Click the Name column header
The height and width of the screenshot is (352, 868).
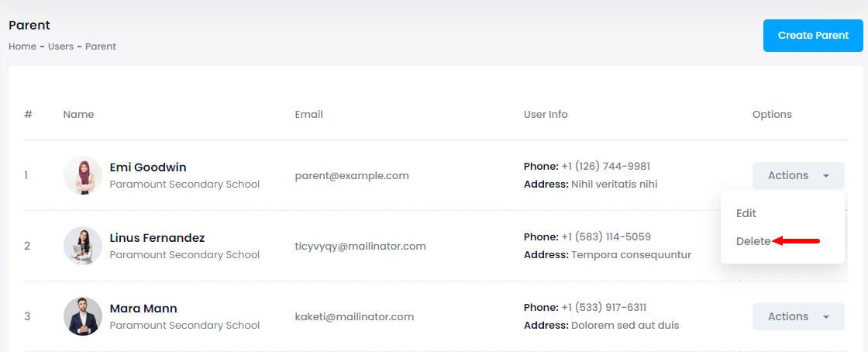point(78,115)
